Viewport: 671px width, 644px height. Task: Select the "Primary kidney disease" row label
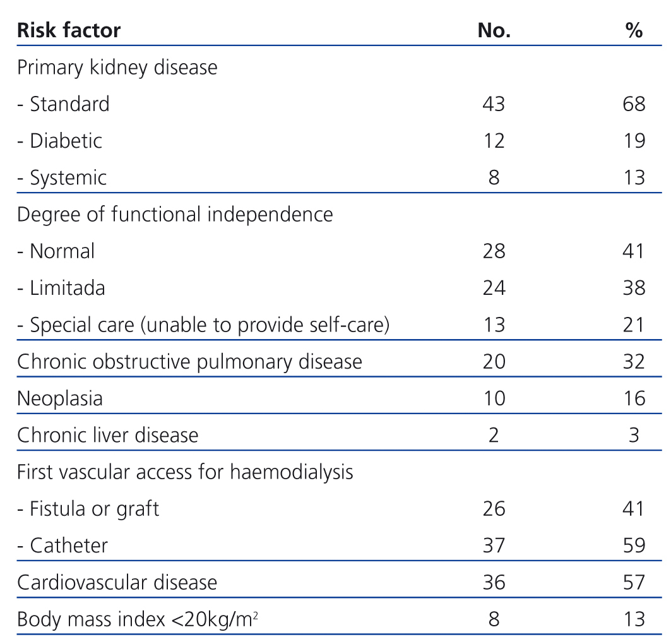[117, 67]
